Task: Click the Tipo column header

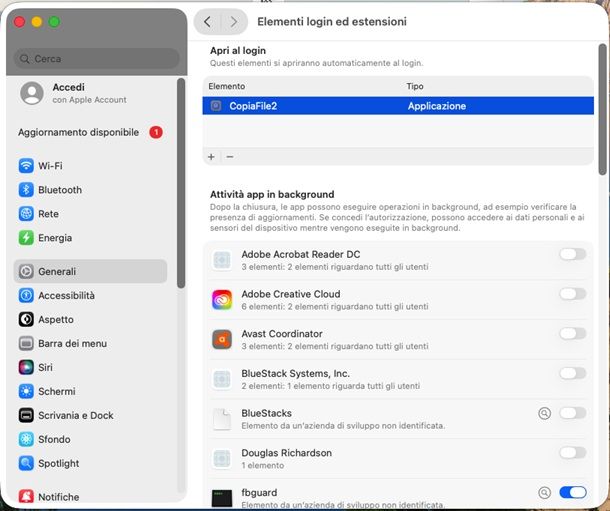Action: click(x=415, y=86)
